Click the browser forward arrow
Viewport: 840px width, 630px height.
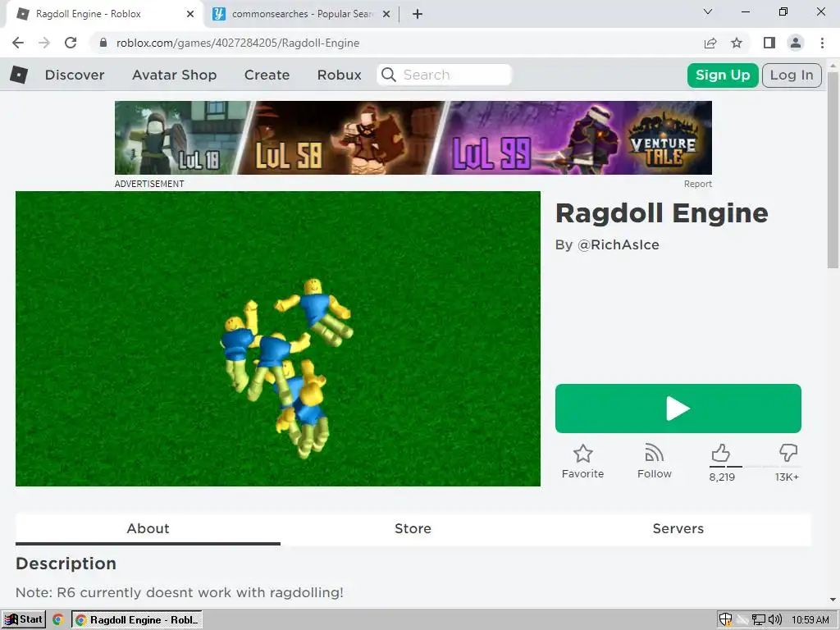click(44, 43)
